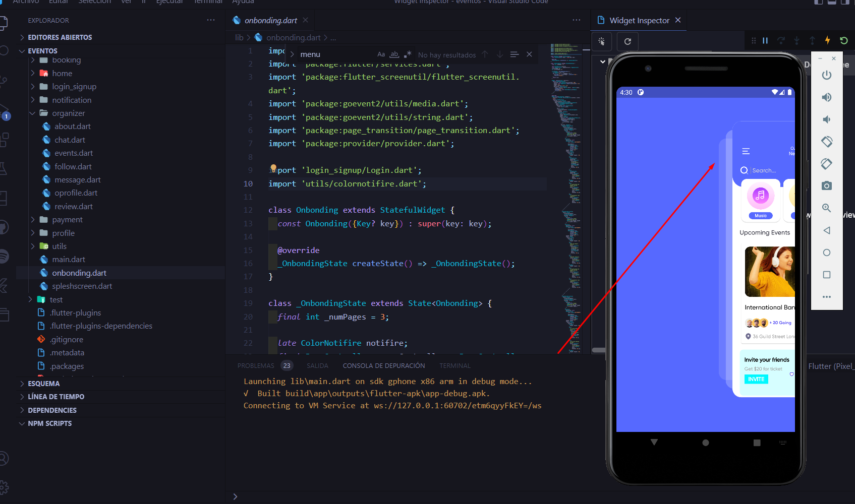Click lib in the breadcrumb path

click(239, 37)
